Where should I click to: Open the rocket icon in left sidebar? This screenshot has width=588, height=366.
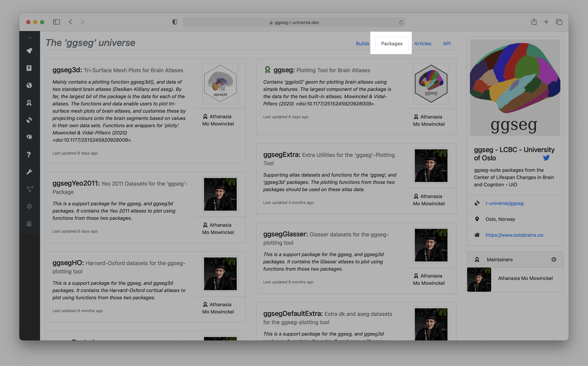(29, 51)
